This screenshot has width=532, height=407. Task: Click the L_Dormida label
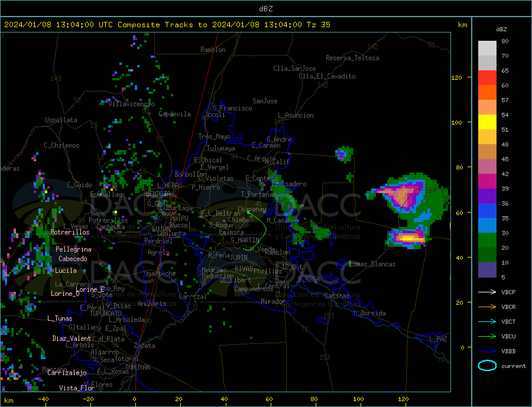(371, 313)
